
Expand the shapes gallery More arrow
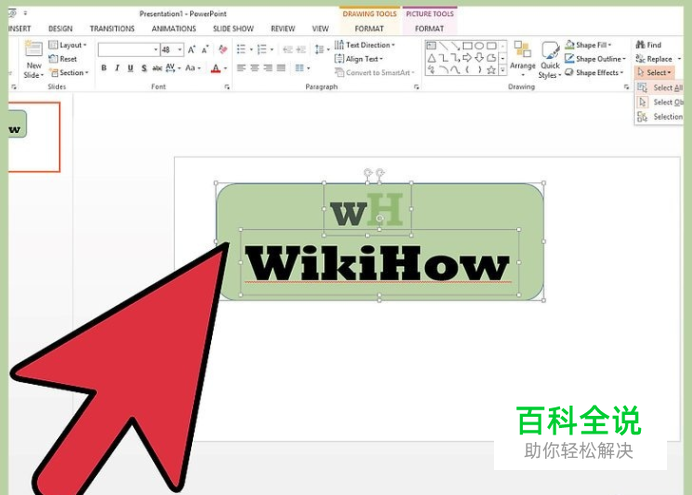[x=503, y=70]
